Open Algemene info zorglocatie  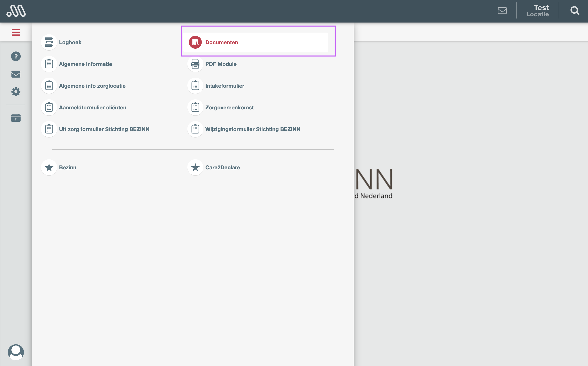[x=92, y=86]
